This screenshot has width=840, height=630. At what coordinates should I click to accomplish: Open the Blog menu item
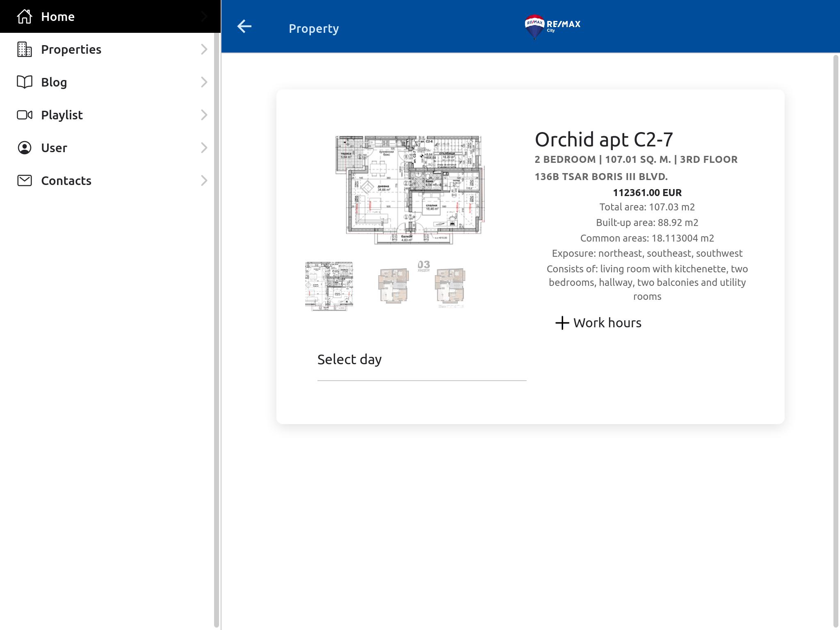coord(107,82)
